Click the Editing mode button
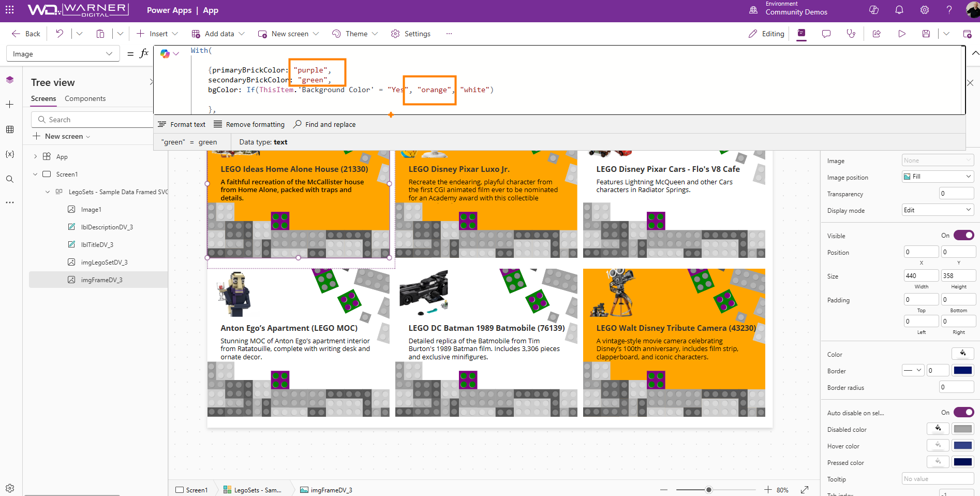Screen dimensions: 980x496 (x=766, y=34)
